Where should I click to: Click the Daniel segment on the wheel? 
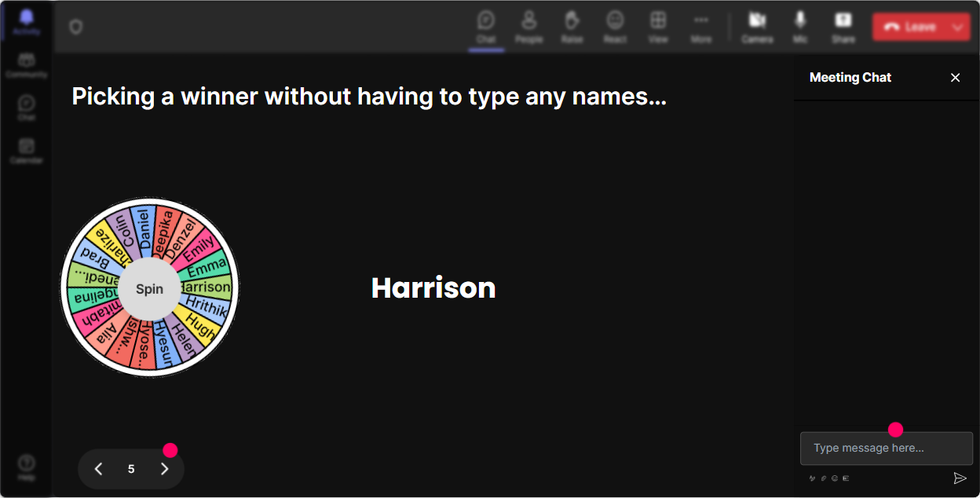tap(143, 230)
